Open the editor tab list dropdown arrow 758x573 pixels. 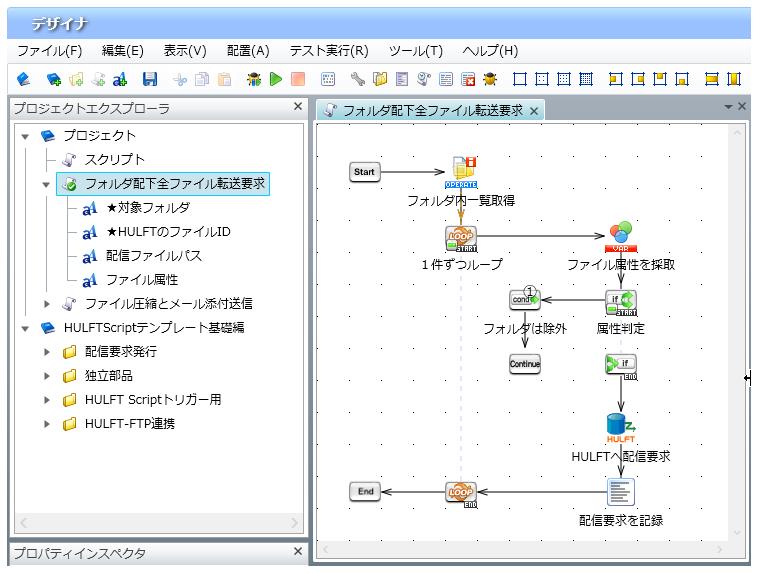tap(728, 107)
